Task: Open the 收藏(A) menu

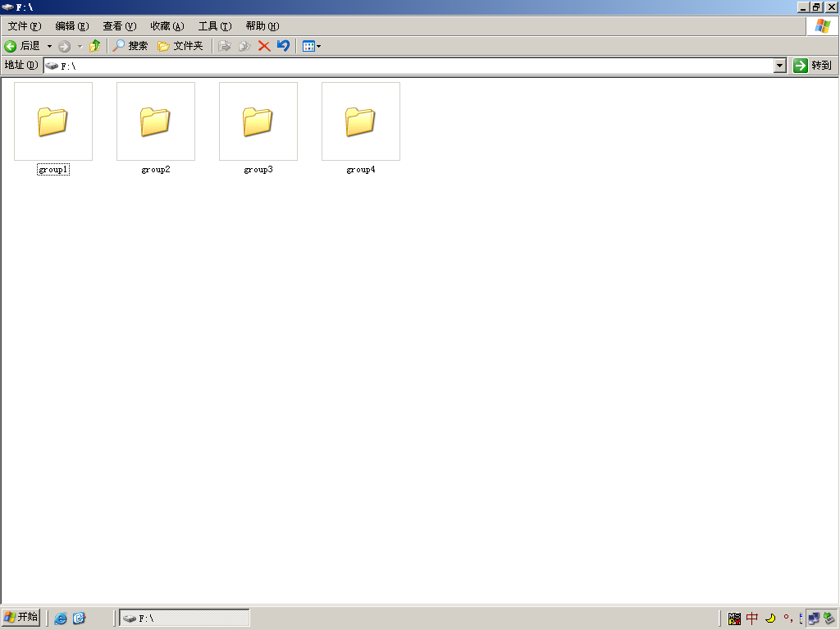Action: pos(167,26)
